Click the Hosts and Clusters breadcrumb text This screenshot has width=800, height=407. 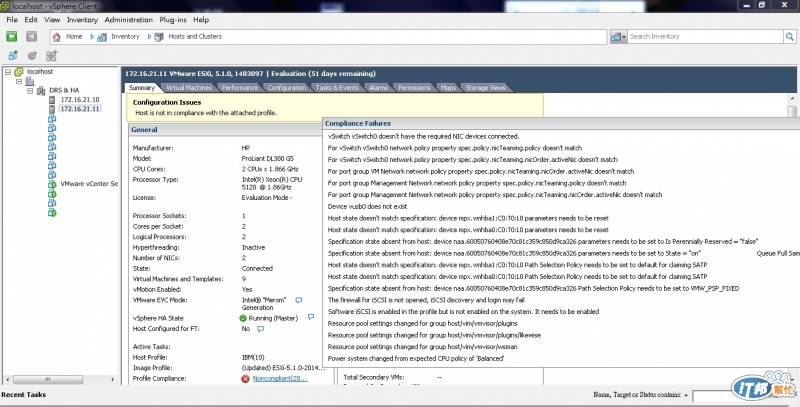click(195, 37)
